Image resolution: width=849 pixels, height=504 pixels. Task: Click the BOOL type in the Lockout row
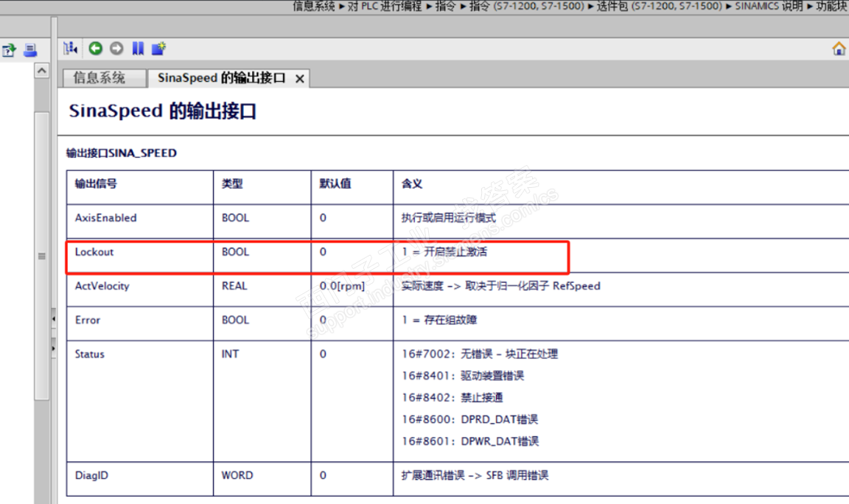pyautogui.click(x=236, y=252)
